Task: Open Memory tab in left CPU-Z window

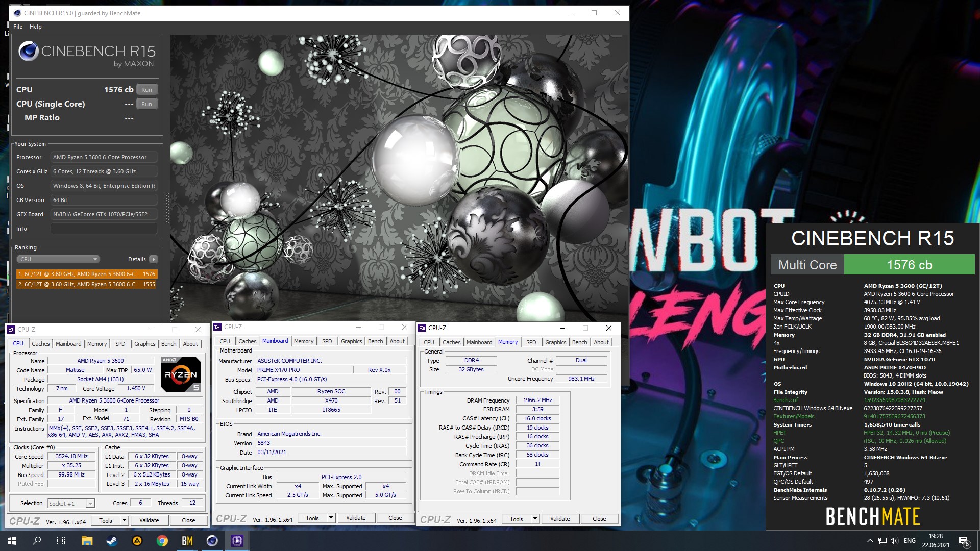Action: click(97, 344)
